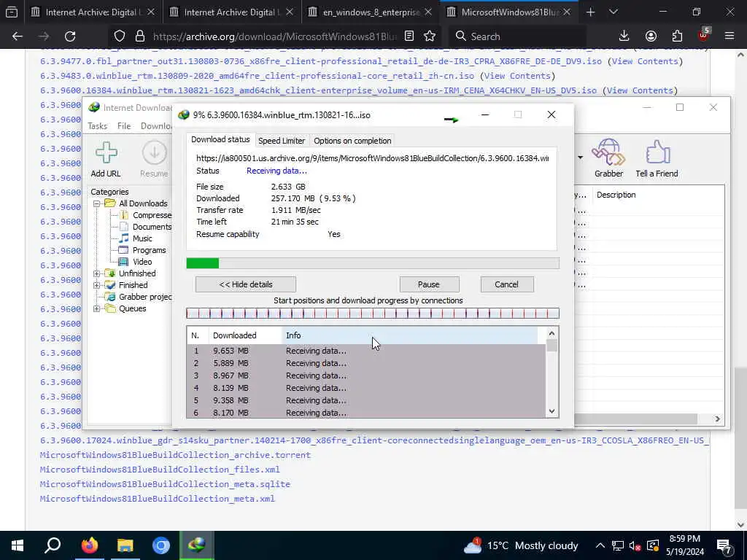Go back with the browser back arrow
Image resolution: width=747 pixels, height=560 pixels.
[x=18, y=36]
